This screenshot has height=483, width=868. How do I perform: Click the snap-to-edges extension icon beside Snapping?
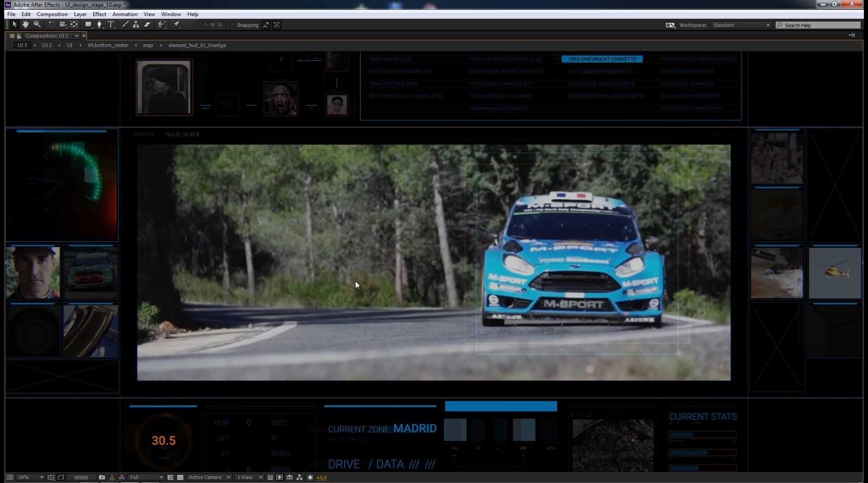pos(265,25)
